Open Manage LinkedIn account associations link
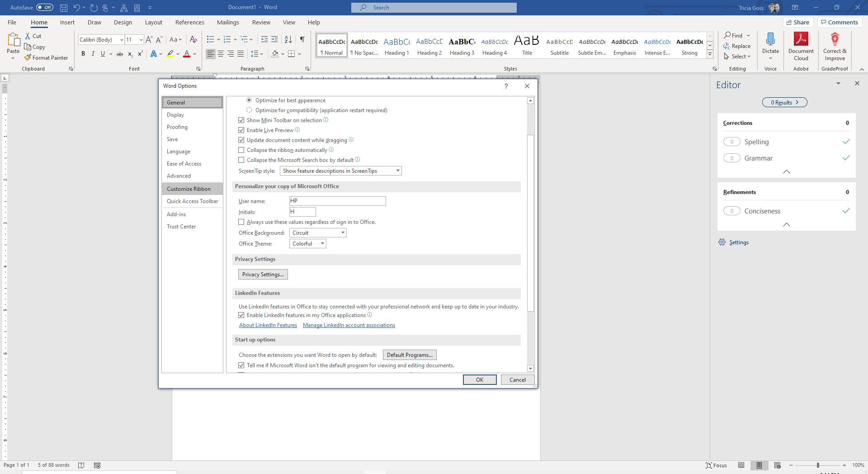Viewport: 868px width, 474px height. (349, 325)
